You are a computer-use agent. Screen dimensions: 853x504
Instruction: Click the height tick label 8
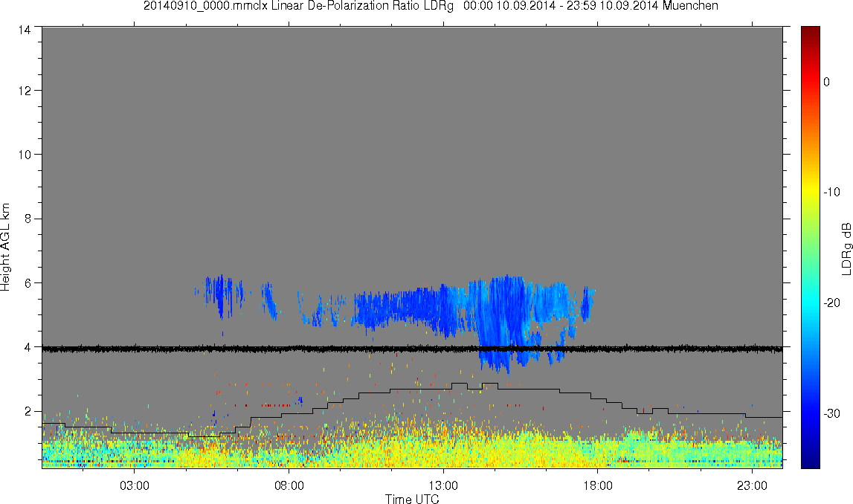[x=28, y=219]
